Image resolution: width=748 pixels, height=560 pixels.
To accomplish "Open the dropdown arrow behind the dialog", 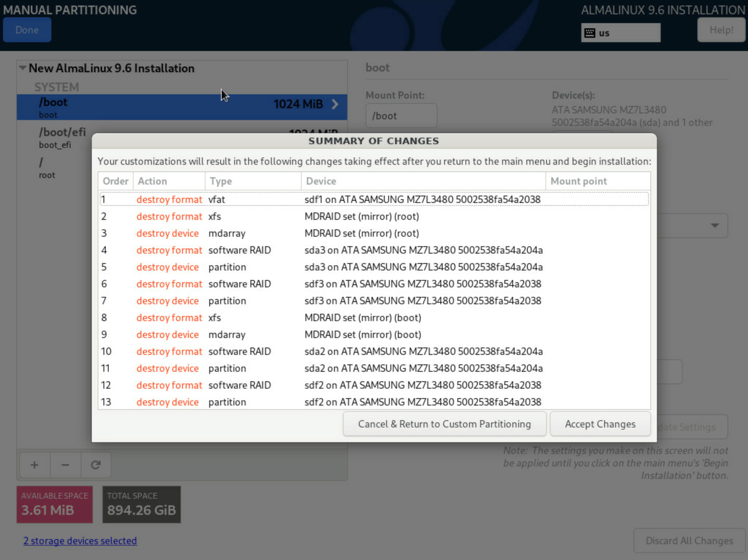I will click(x=715, y=225).
